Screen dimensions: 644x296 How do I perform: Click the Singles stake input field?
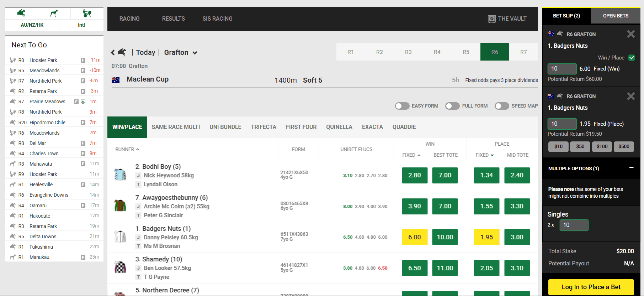pos(574,225)
